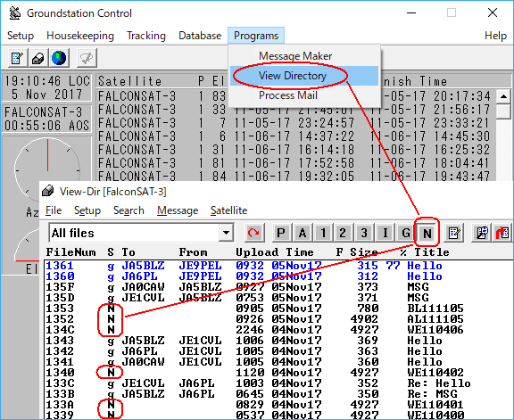Choose Message Maker from Programs menu

click(304, 56)
